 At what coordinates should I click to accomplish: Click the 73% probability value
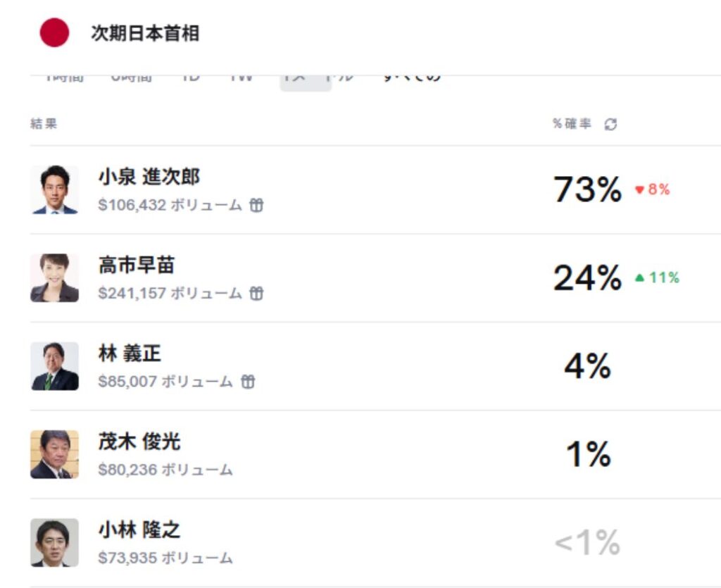tap(587, 189)
